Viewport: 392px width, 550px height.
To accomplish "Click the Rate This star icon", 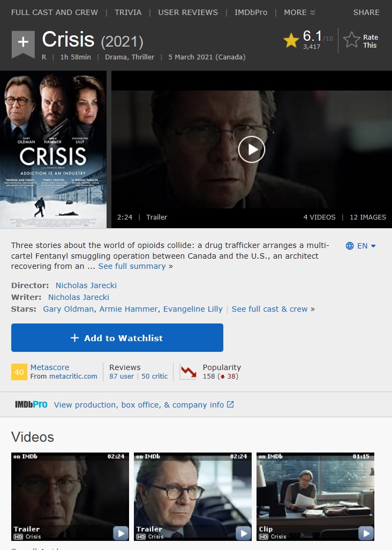I will tap(351, 40).
